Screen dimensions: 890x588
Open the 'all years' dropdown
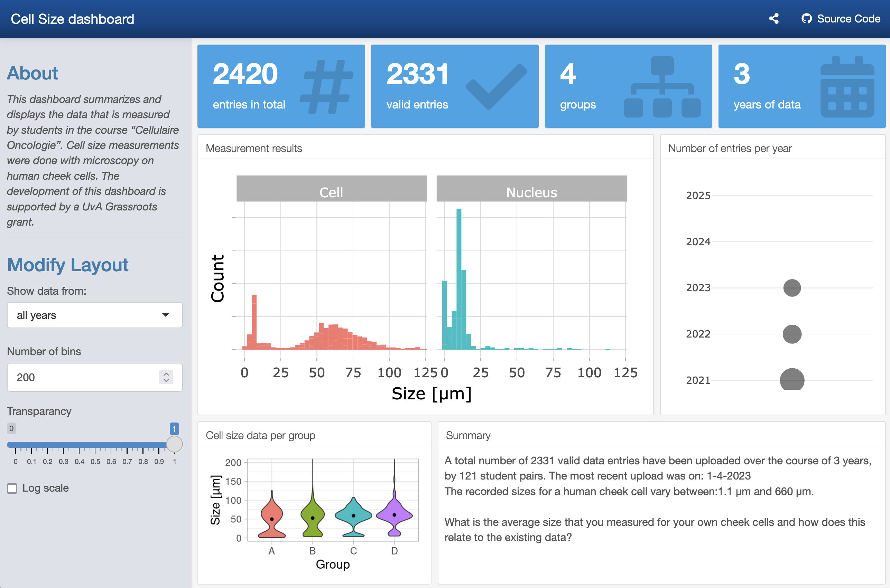coord(94,315)
